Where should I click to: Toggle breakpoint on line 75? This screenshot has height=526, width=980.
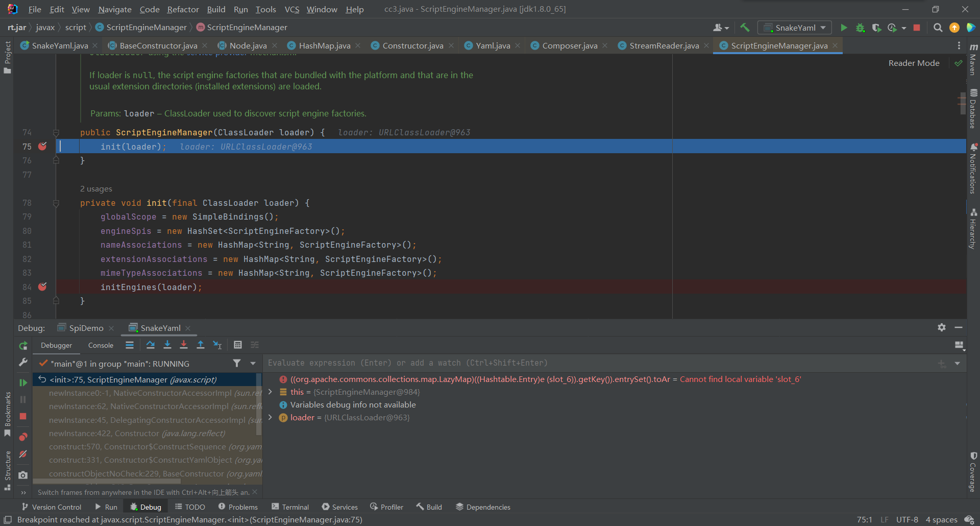click(x=42, y=147)
